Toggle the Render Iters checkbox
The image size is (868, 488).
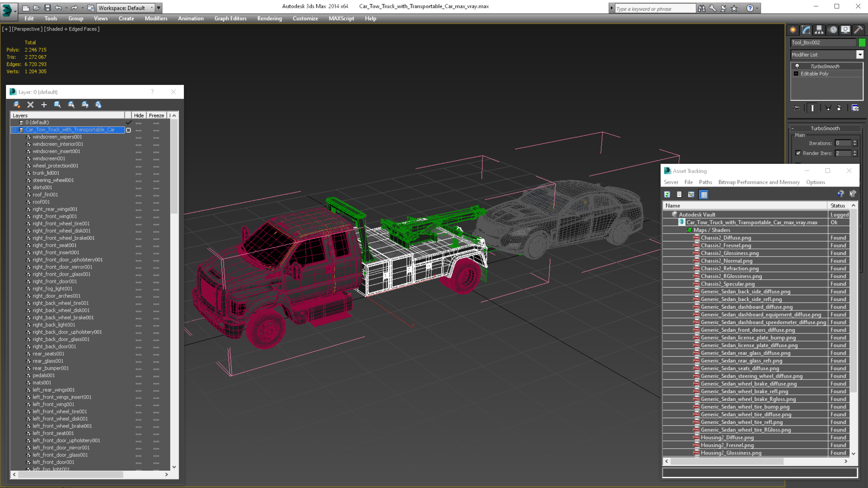coord(798,153)
